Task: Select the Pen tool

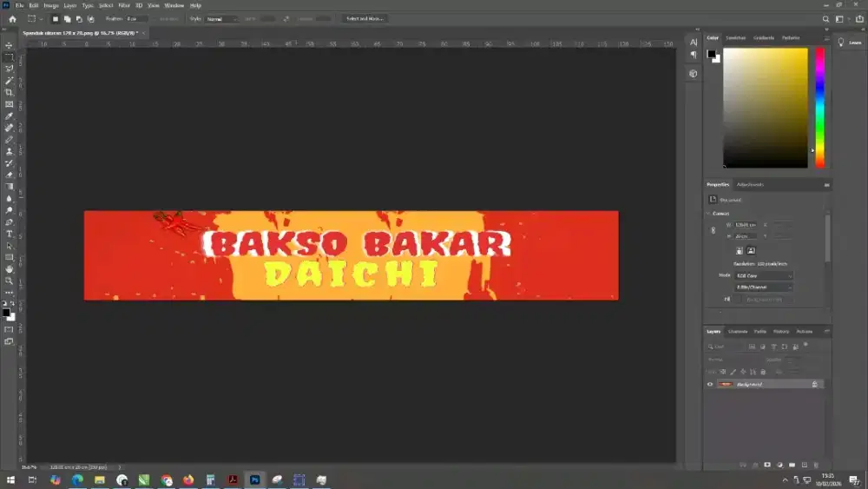Action: [9, 222]
